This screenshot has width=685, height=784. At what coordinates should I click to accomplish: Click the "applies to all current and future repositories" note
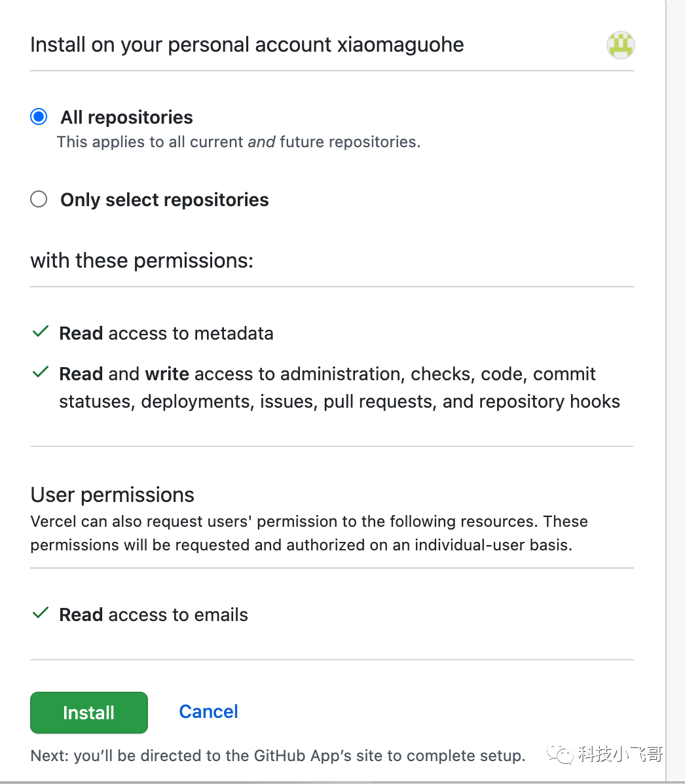[238, 142]
